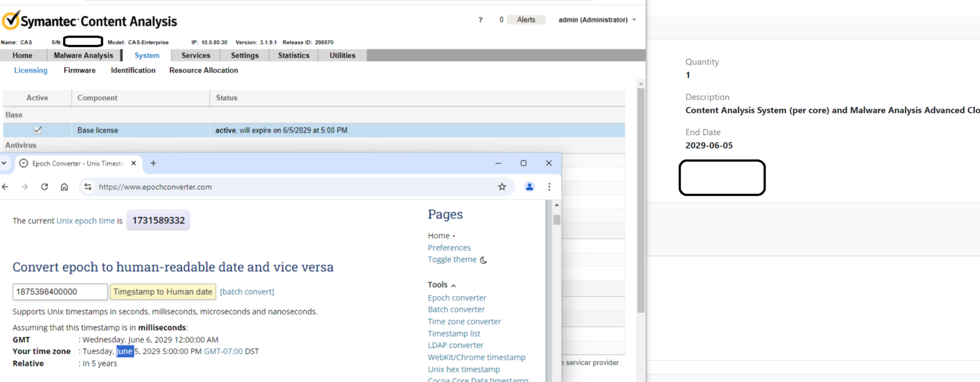980x382 pixels.
Task: Select the Antivirus group header
Action: tap(21, 145)
